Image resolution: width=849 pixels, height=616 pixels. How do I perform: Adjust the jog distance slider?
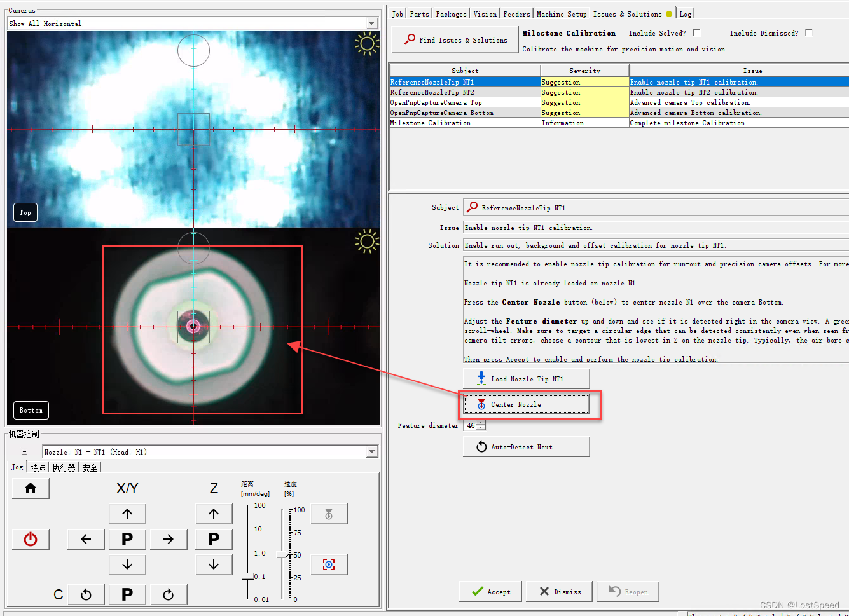pyautogui.click(x=247, y=577)
